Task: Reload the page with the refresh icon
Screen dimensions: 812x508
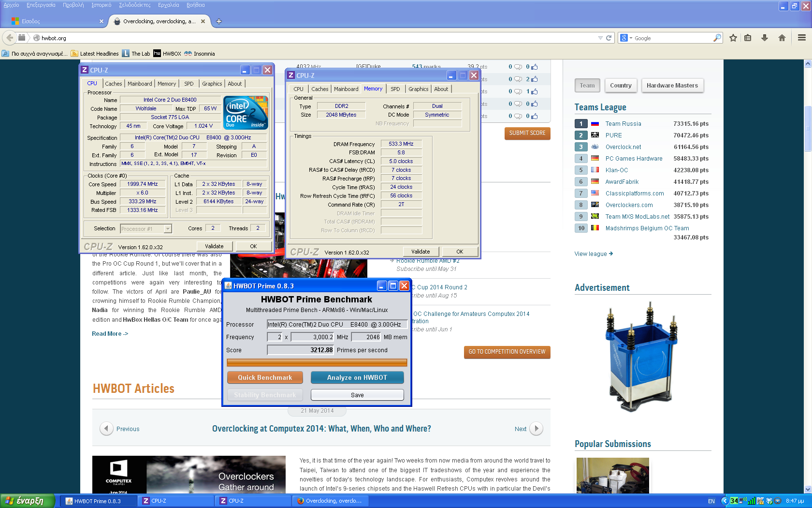Action: [x=609, y=38]
